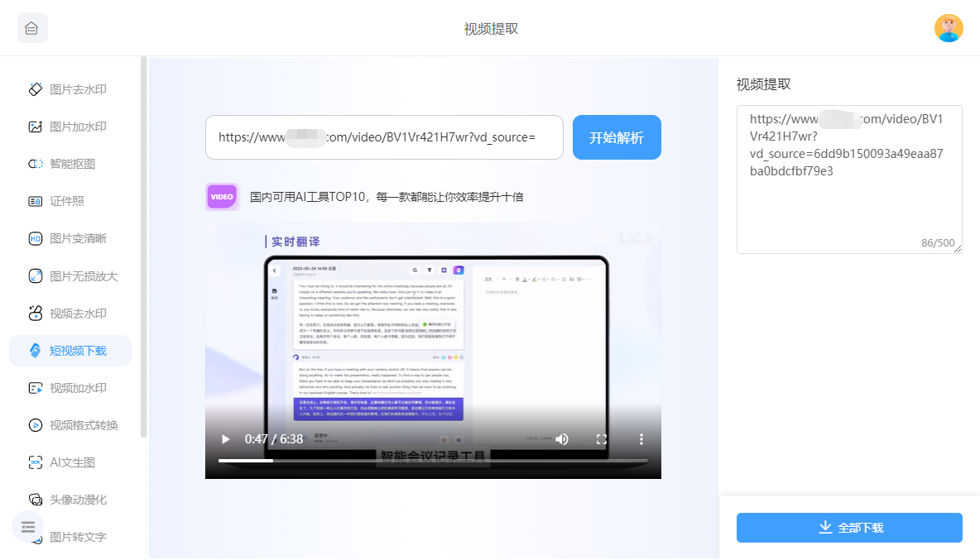Click the download arrow icon in 全部下载

coord(825,528)
